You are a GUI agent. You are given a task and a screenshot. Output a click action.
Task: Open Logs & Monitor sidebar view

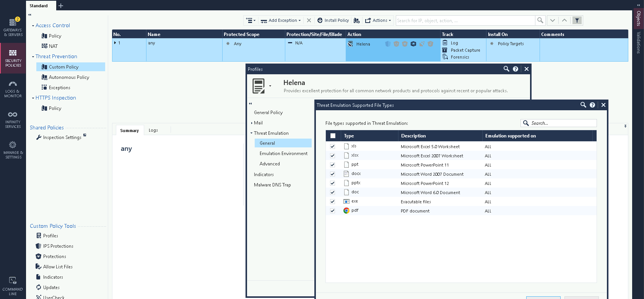pyautogui.click(x=13, y=89)
